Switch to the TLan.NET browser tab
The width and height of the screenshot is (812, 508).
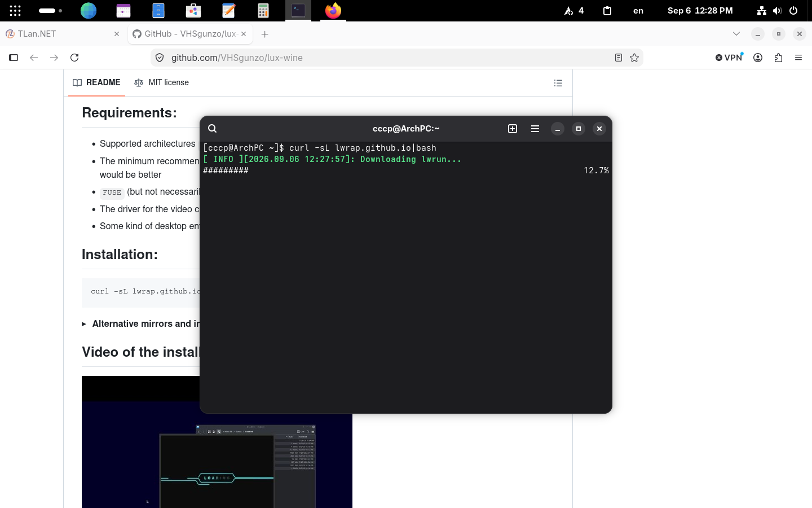tap(62, 34)
